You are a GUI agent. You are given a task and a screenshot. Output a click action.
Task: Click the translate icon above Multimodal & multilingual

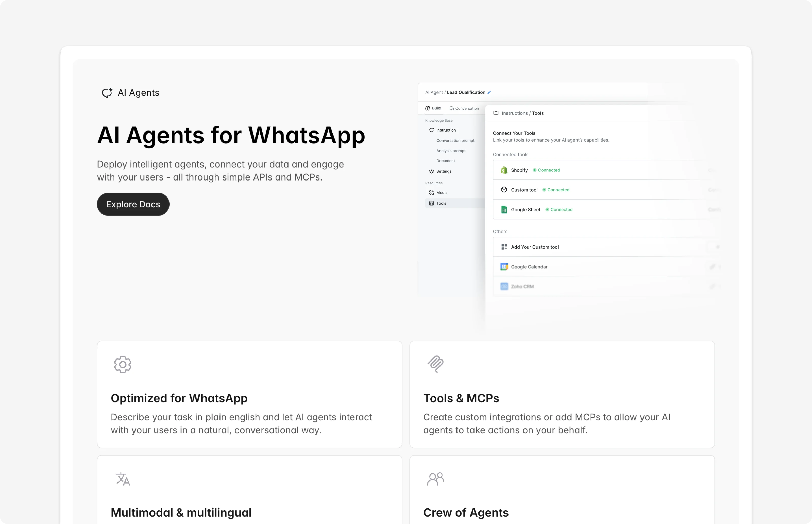[123, 479]
